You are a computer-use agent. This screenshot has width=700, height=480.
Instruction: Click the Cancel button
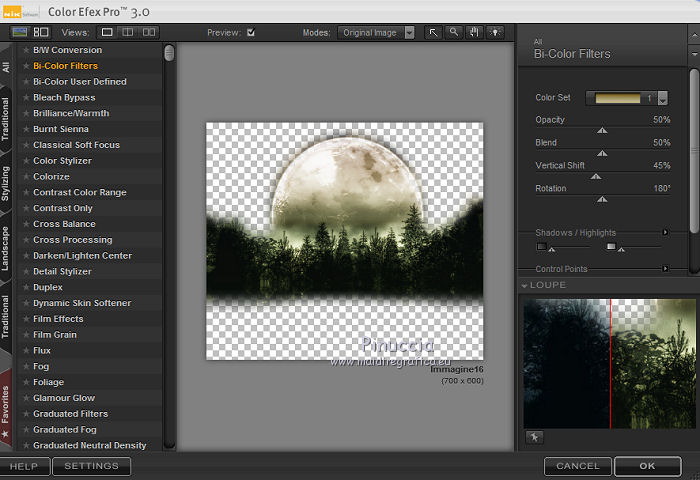(x=578, y=466)
